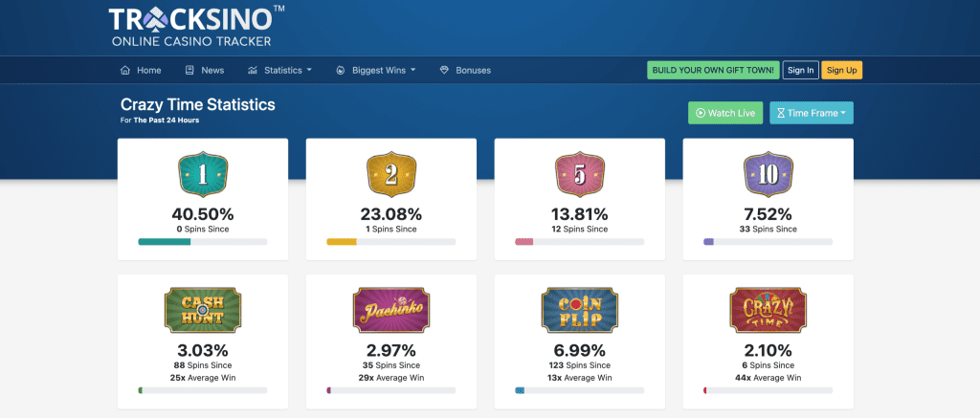The width and height of the screenshot is (980, 418).
Task: Click the yellow number 2 segment icon
Action: pos(391,174)
